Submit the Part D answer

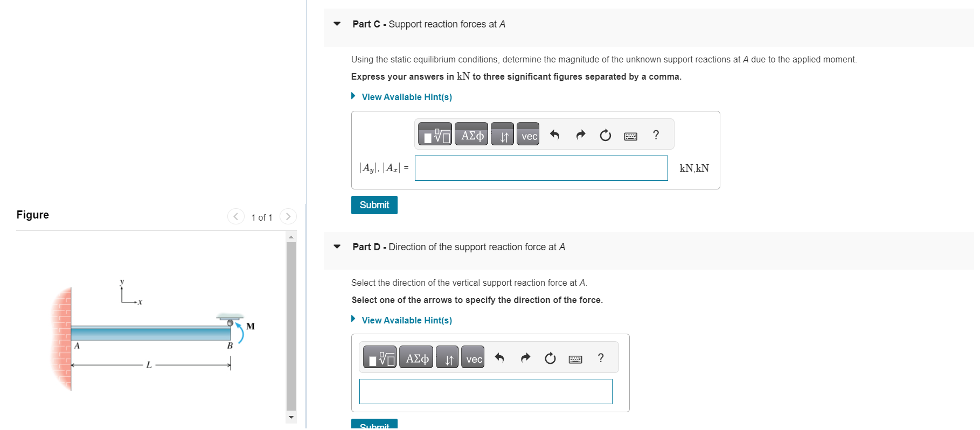pyautogui.click(x=374, y=426)
